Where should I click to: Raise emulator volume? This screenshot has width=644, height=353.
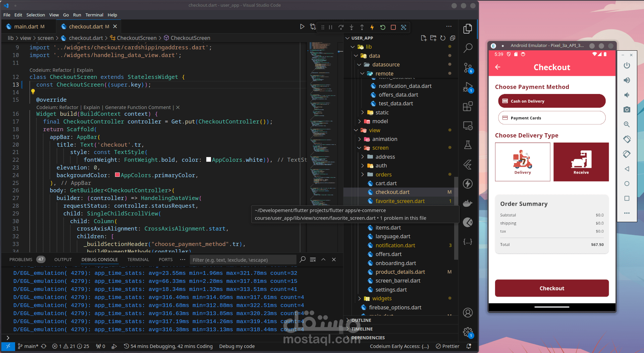[x=627, y=80]
